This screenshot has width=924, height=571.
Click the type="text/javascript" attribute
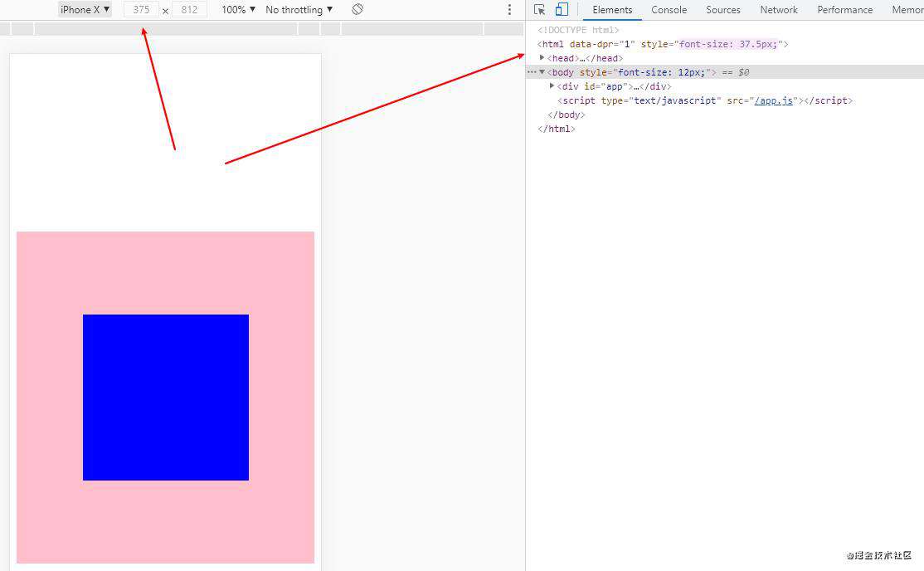[x=660, y=101]
